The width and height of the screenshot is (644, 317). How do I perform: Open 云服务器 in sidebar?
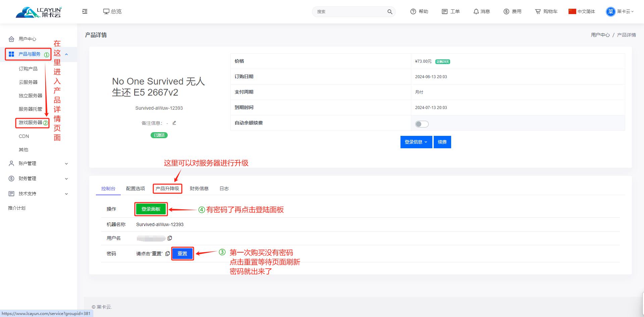(28, 82)
